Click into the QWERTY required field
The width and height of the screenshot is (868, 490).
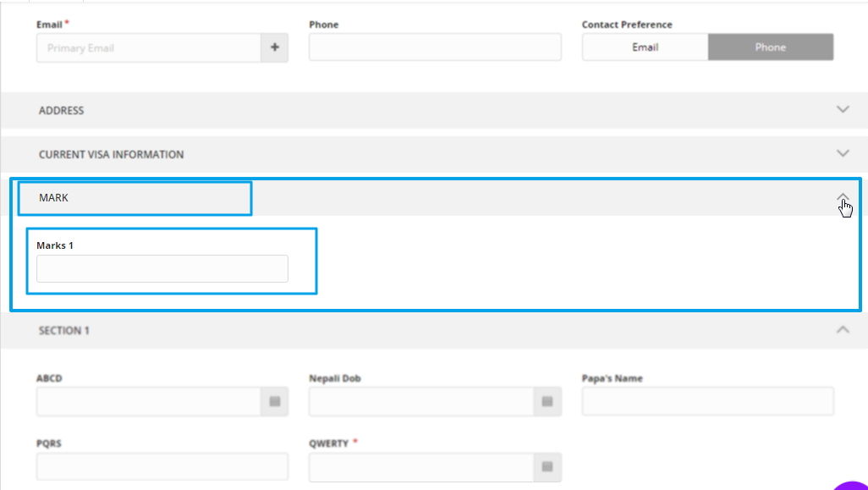pyautogui.click(x=420, y=467)
